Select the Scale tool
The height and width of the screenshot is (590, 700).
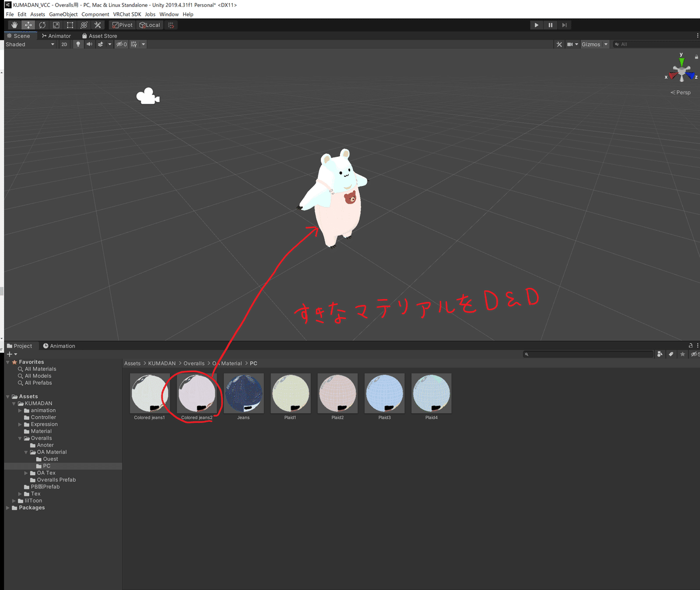[x=56, y=25]
